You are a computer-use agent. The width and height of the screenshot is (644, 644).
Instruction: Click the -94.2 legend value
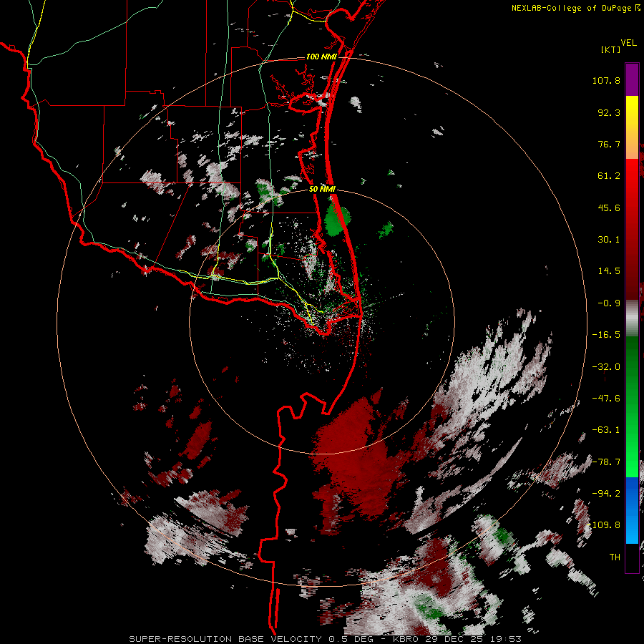coord(606,493)
